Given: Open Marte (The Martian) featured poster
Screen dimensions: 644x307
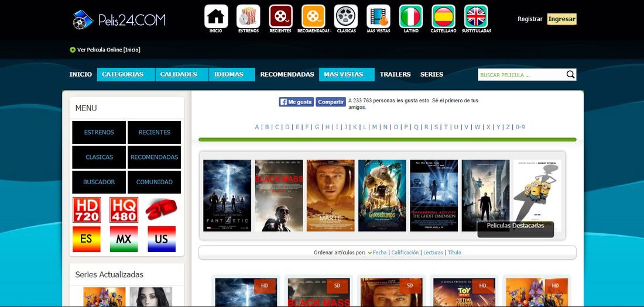Looking at the screenshot, I should click(x=331, y=195).
